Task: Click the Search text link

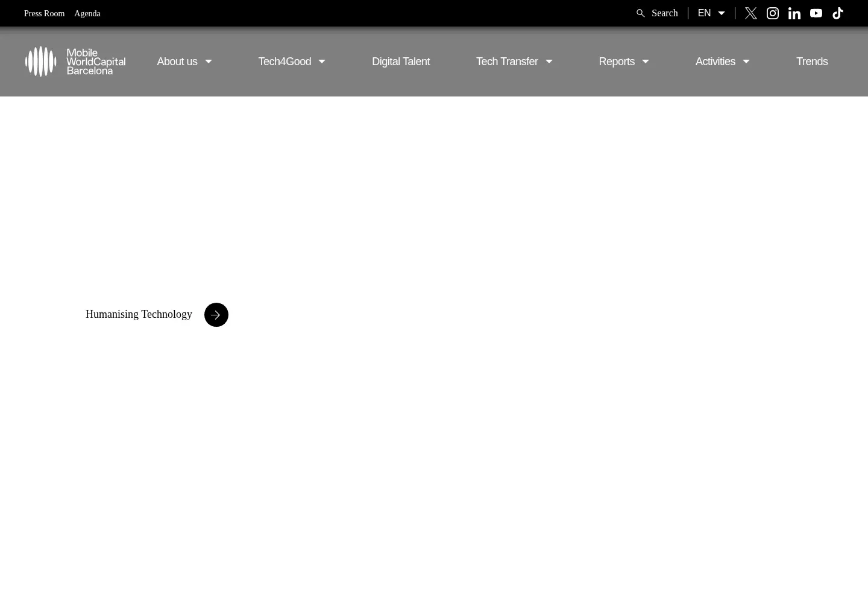Action: 664,13
